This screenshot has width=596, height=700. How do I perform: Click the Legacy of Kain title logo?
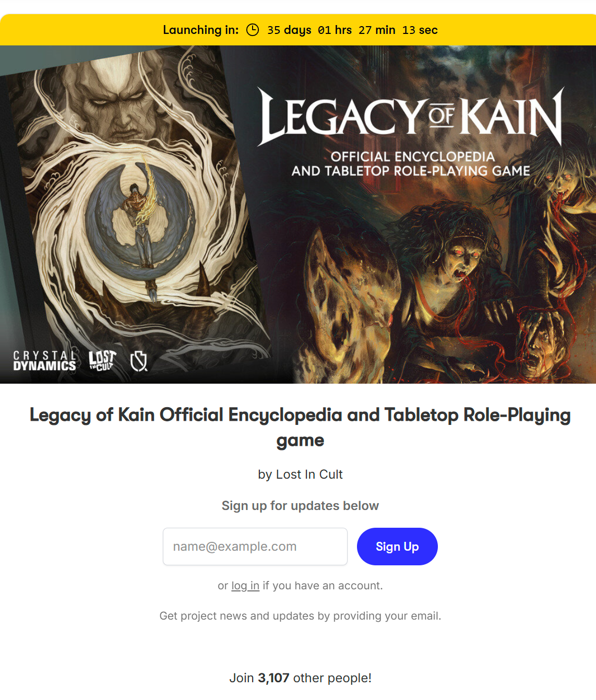[x=411, y=116]
